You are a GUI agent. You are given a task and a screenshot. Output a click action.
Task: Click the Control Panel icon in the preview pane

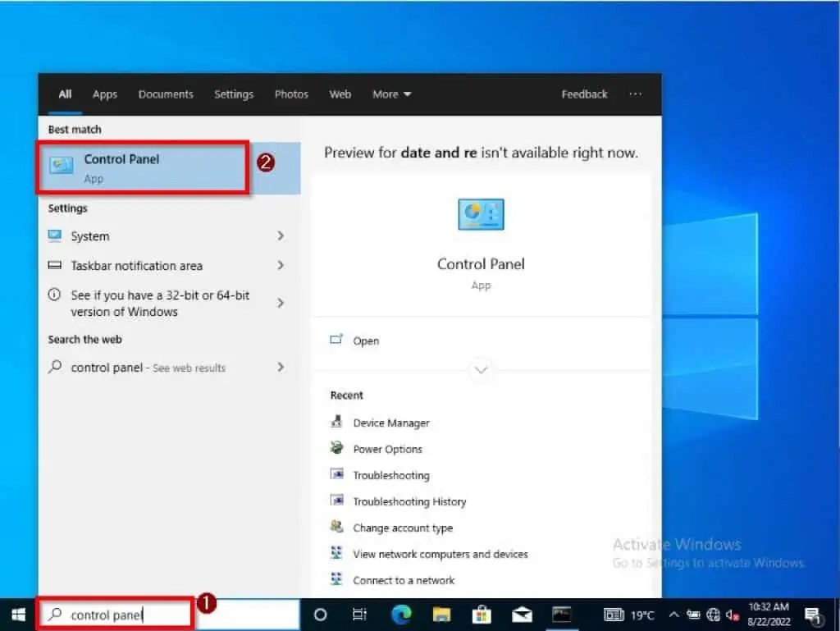481,214
